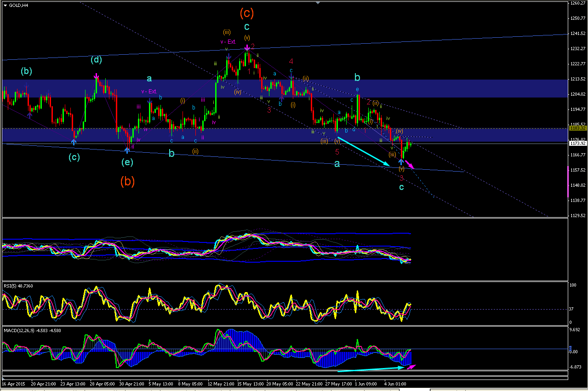Select the cyan (b) wave label
Viewport: 588px width, 391px height.
pyautogui.click(x=26, y=71)
